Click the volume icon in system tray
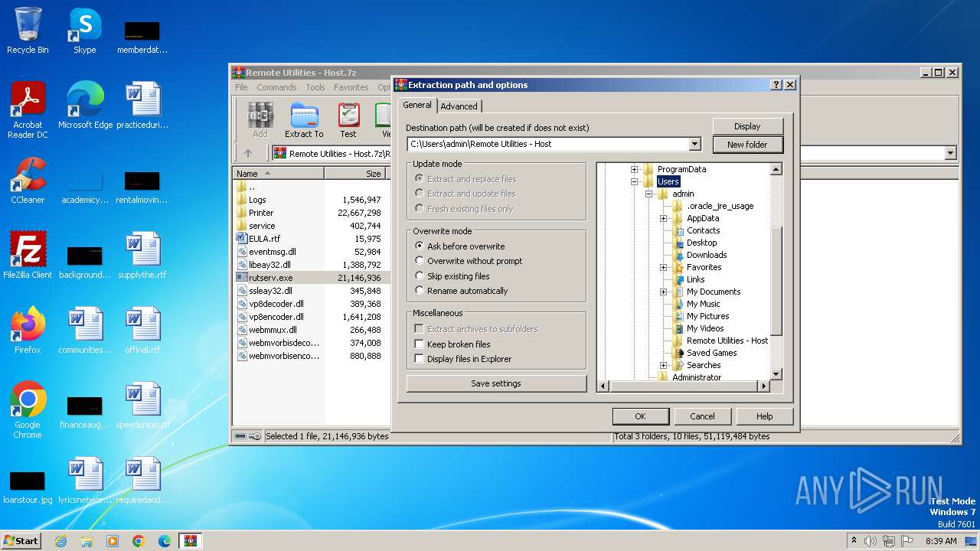 click(x=871, y=541)
